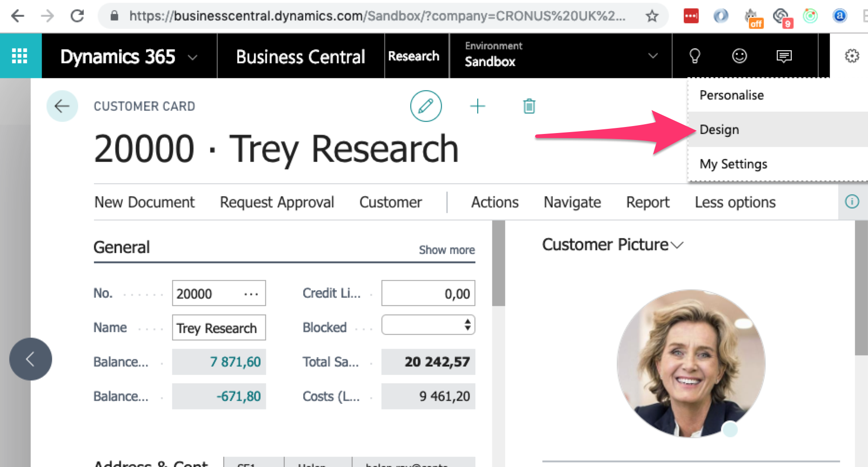This screenshot has width=868, height=467.
Task: Click the dark circular left chevron button
Action: [x=31, y=359]
